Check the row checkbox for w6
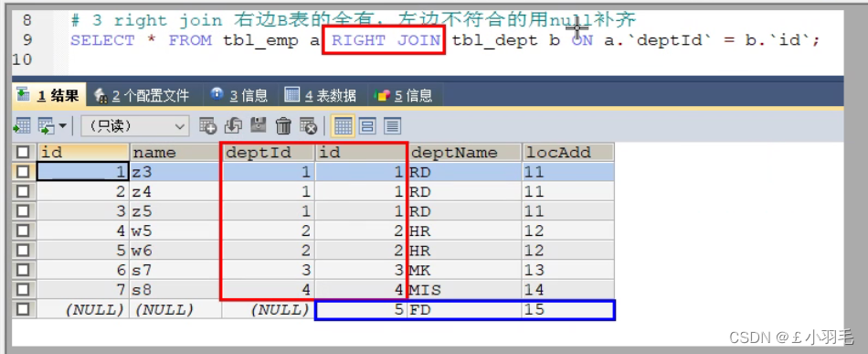The image size is (868, 354). pos(23,251)
